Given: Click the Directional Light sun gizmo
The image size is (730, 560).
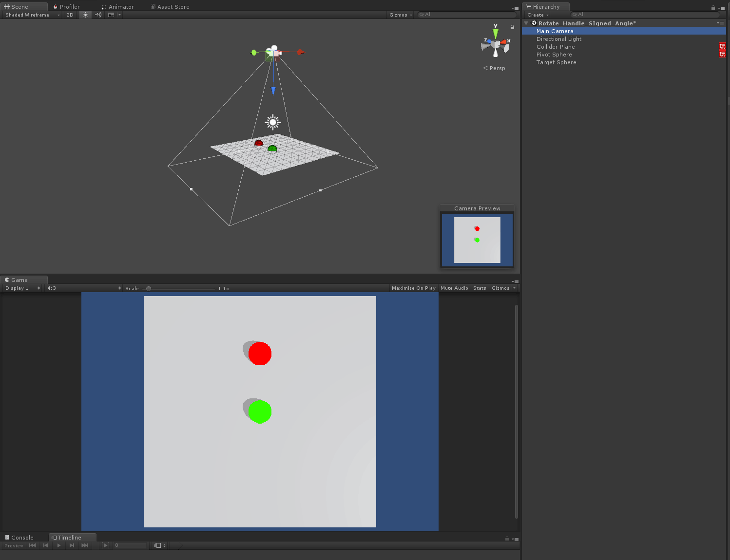Looking at the screenshot, I should pos(273,122).
